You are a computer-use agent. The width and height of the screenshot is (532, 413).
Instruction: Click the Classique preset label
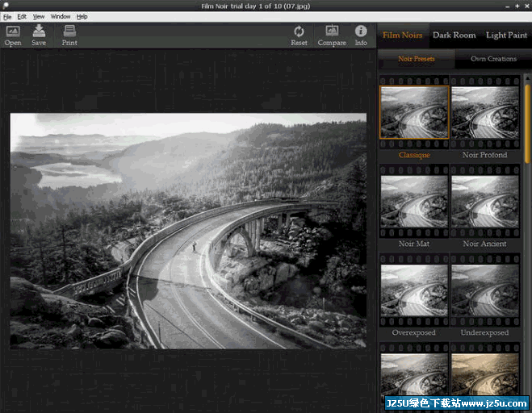coord(414,155)
